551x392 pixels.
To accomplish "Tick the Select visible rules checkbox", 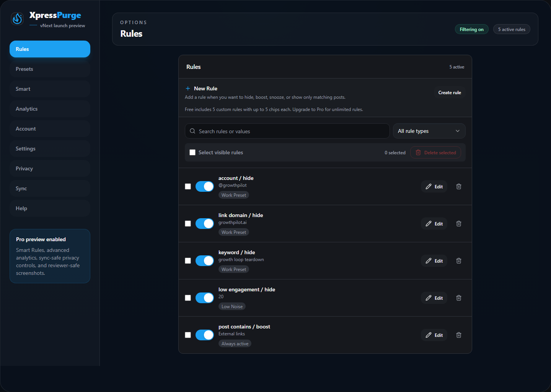I will pos(192,152).
